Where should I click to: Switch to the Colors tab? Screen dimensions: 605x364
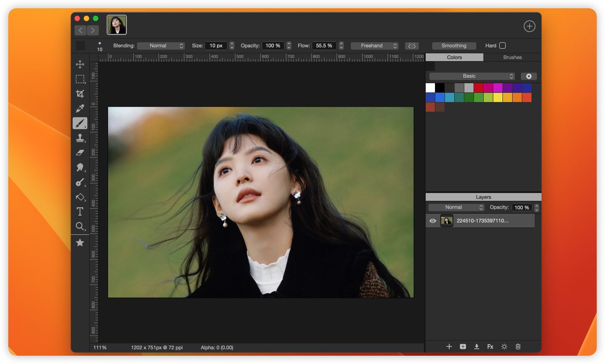(x=454, y=57)
